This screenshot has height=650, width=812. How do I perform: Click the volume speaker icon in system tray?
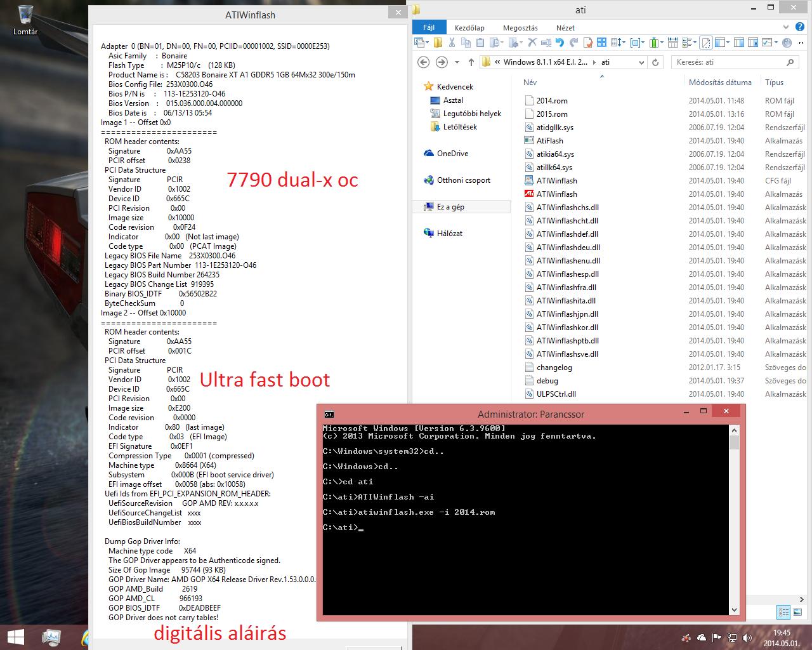click(746, 638)
